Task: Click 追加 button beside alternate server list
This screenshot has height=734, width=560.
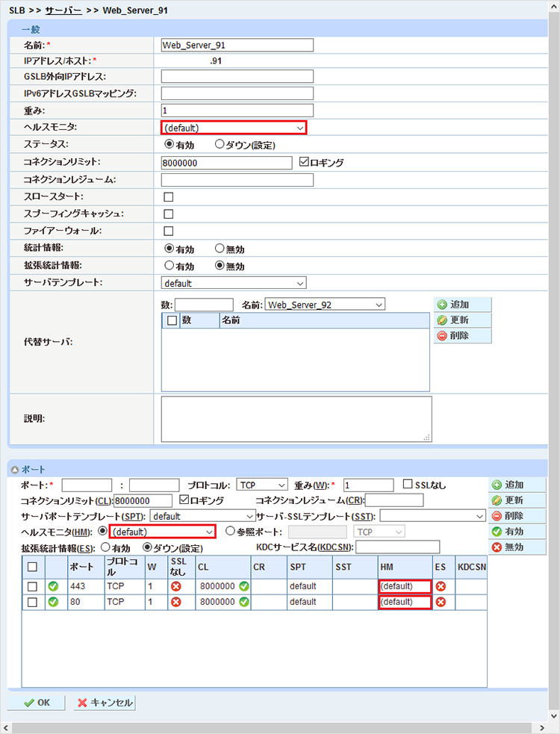Action: (462, 305)
